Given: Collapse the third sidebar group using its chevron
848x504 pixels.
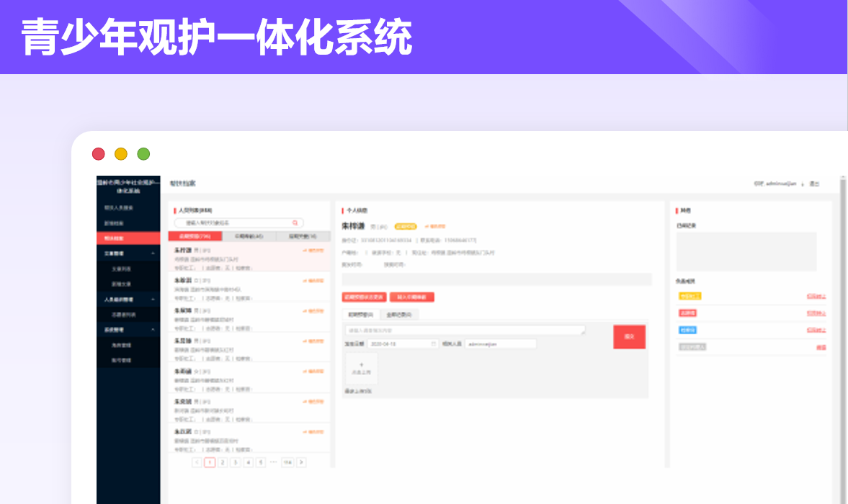Looking at the screenshot, I should pyautogui.click(x=153, y=330).
